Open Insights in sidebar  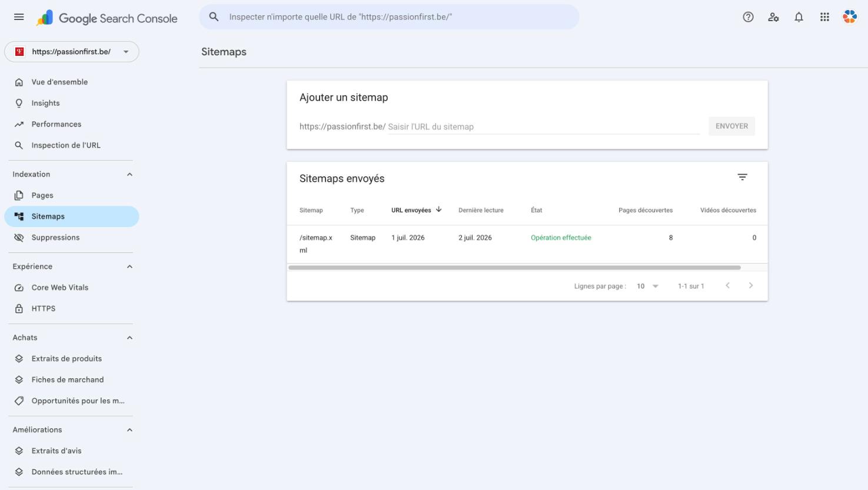[x=72, y=104]
